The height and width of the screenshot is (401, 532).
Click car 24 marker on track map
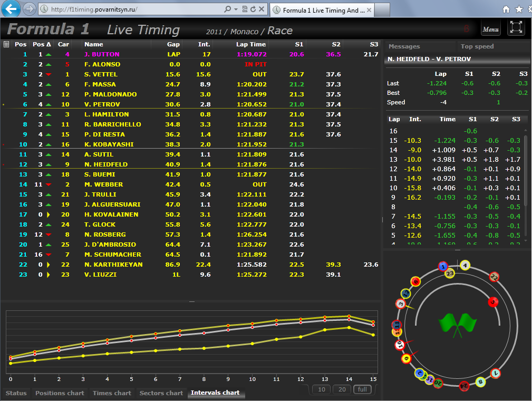tap(464, 386)
